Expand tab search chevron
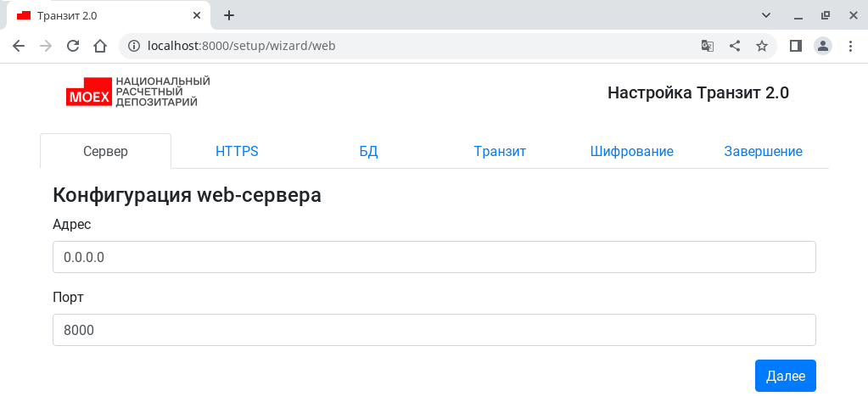The height and width of the screenshot is (402, 868). [x=766, y=15]
